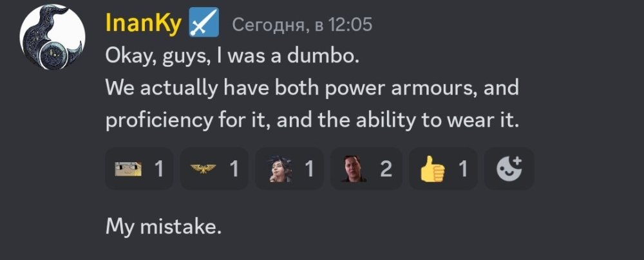Toggle the man's face reaction with count 2
Image resolution: width=644 pixels, height=260 pixels.
(366, 169)
